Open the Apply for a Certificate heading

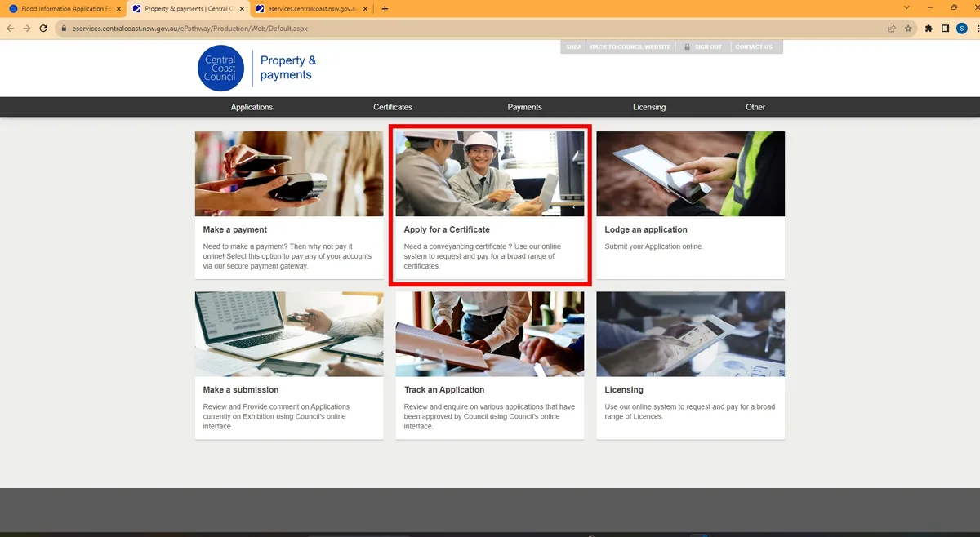click(x=447, y=230)
